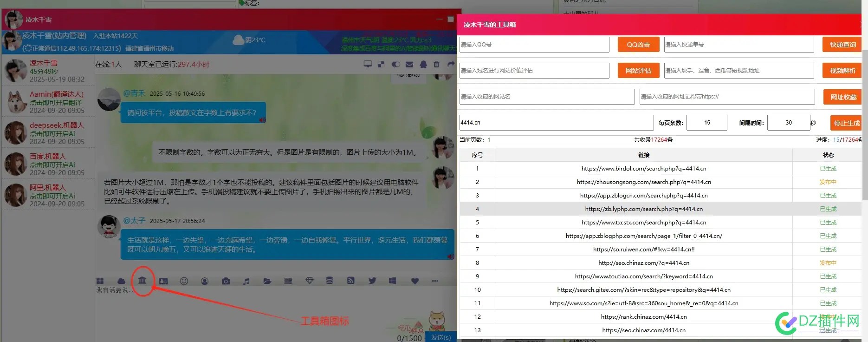
Task: Click the 网站评估 button
Action: tap(638, 71)
